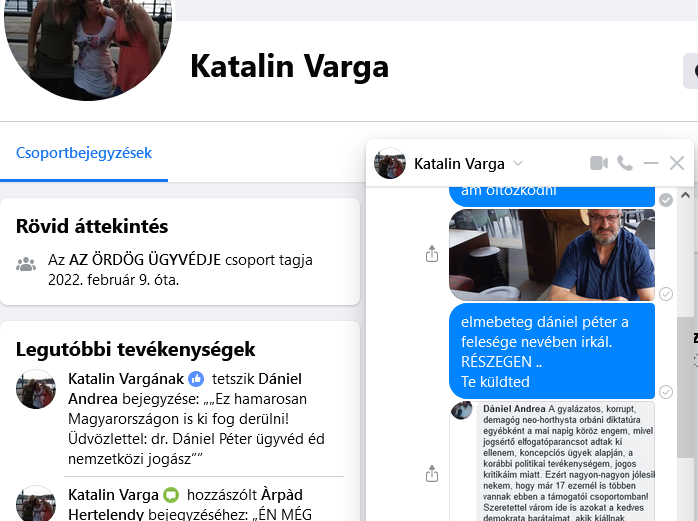Click the green comment activity icon

click(171, 495)
